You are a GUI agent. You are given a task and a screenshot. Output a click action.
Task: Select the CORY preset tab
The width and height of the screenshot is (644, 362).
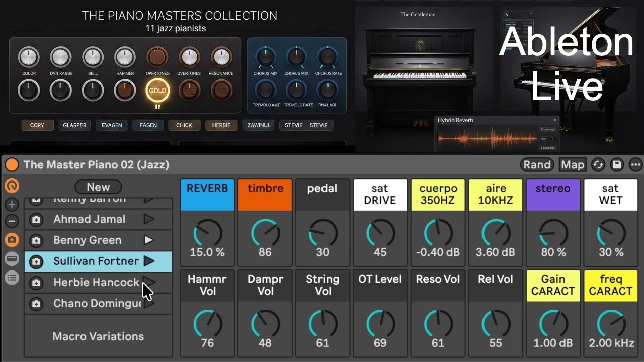(x=37, y=125)
